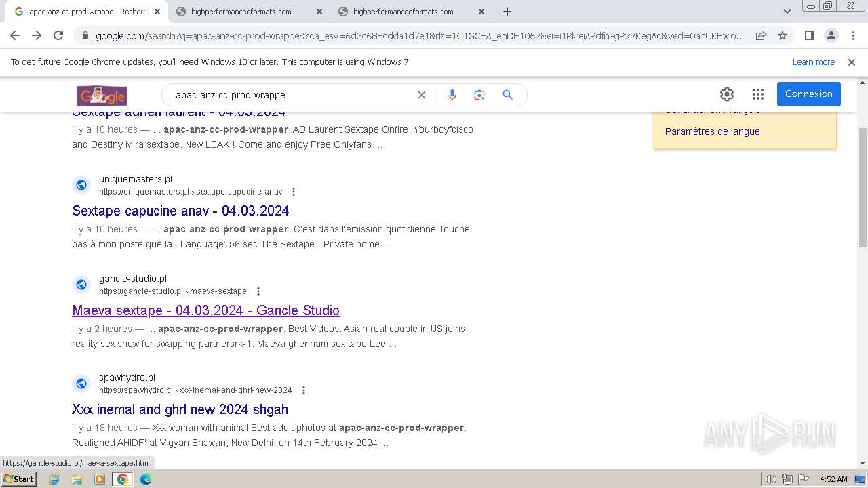The image size is (868, 488).
Task: Open options for the spawhydro.pl result
Action: click(x=304, y=390)
